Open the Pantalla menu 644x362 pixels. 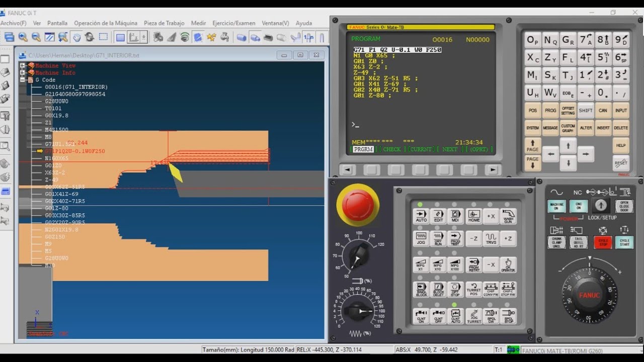[57, 23]
